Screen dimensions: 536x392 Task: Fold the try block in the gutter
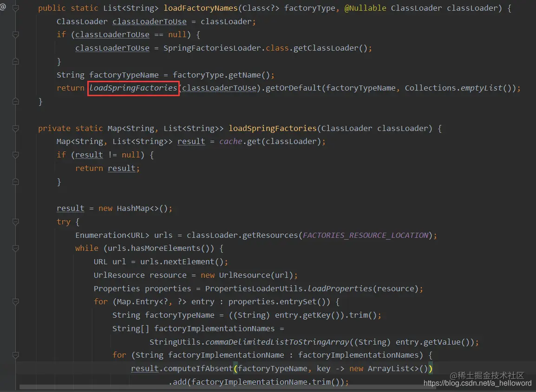(16, 222)
